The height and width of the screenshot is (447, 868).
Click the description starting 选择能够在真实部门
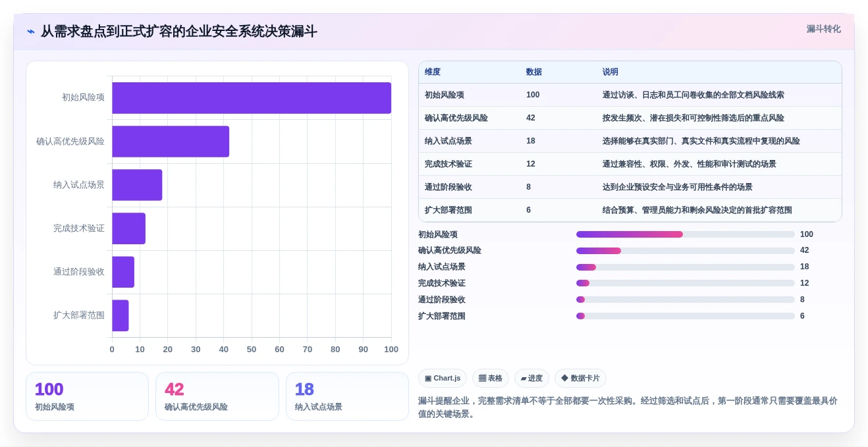[701, 141]
